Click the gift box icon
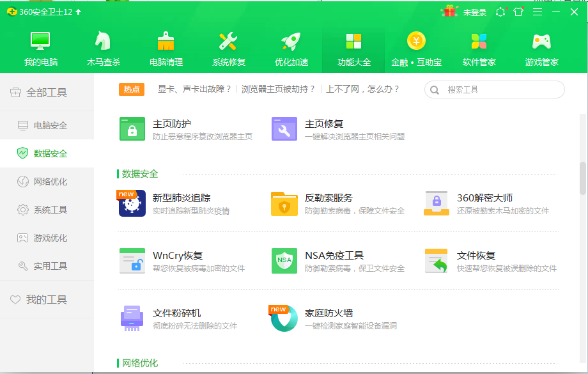Viewport: 588px width, 374px height. pyautogui.click(x=449, y=12)
